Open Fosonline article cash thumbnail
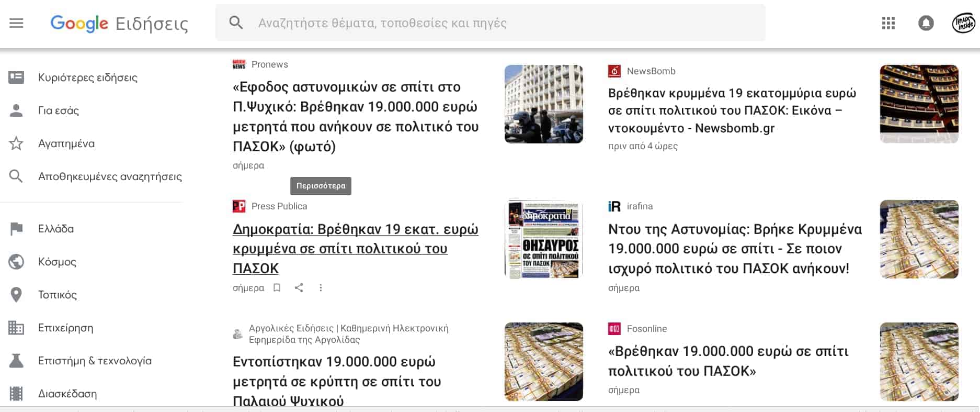 [919, 362]
